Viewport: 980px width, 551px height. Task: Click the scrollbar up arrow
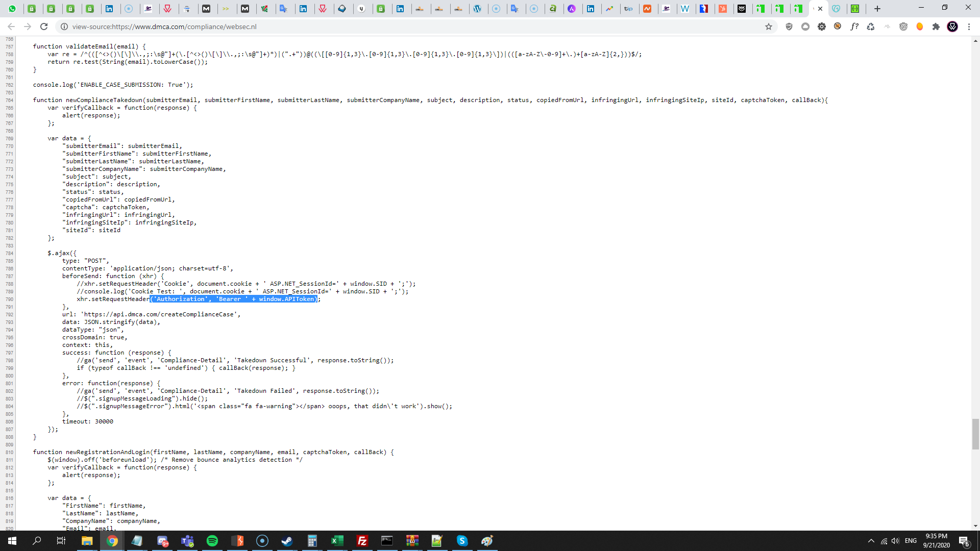click(x=975, y=40)
